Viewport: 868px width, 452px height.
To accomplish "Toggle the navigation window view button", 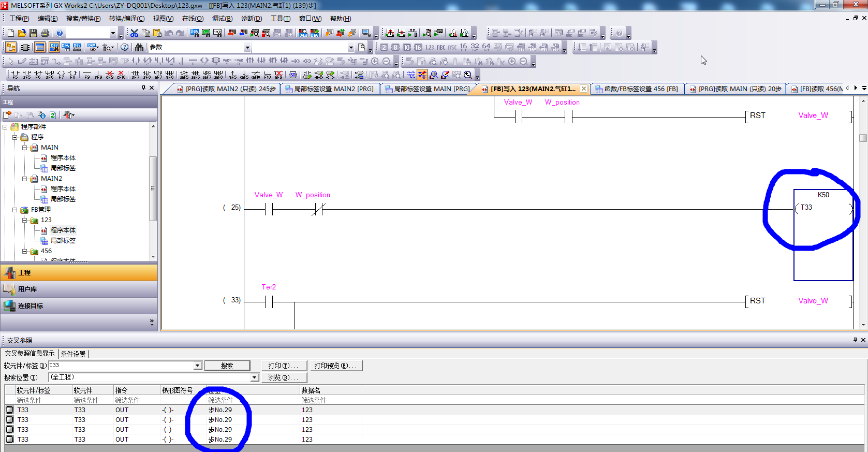I will point(11,48).
